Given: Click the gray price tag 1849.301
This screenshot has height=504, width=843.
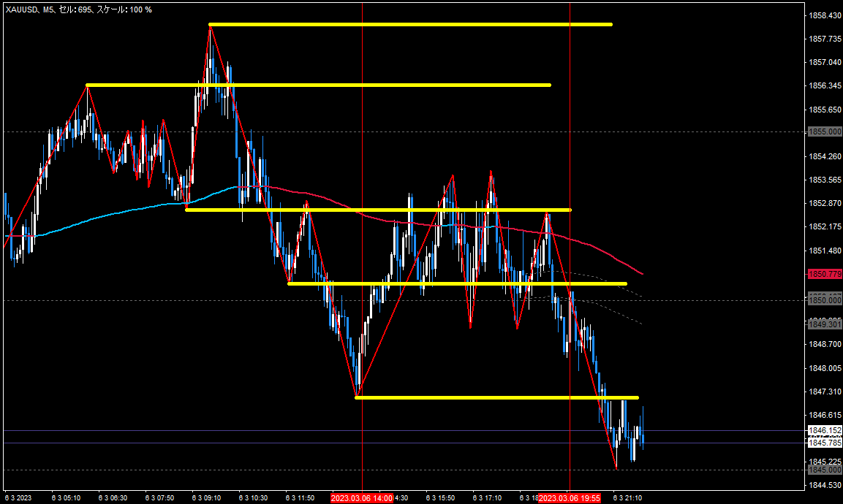Looking at the screenshot, I should (x=825, y=324).
